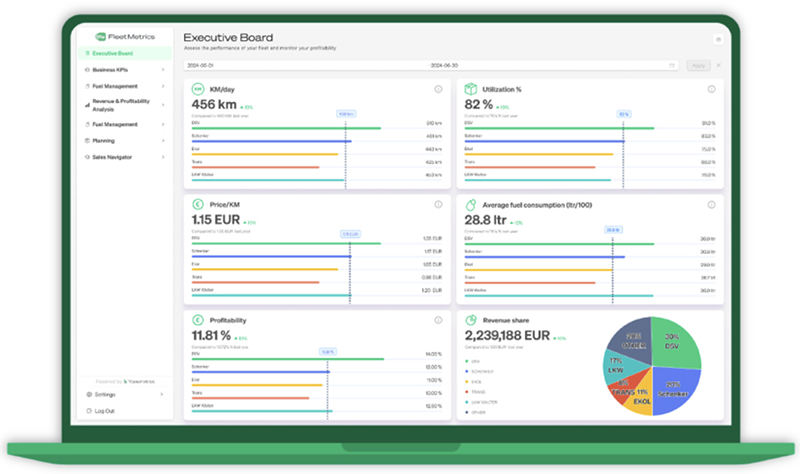Open the calendar icon in the date range field
This screenshot has height=474, width=800.
point(672,65)
